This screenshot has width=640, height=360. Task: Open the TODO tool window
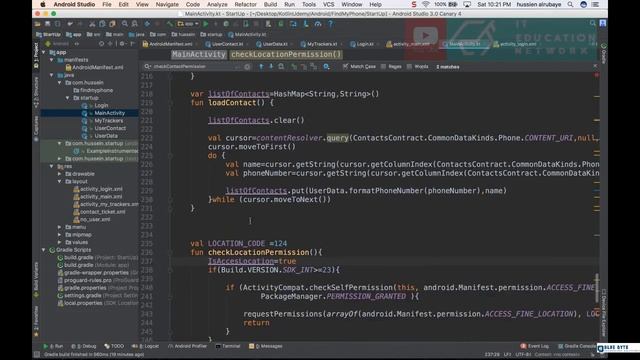click(x=114, y=346)
